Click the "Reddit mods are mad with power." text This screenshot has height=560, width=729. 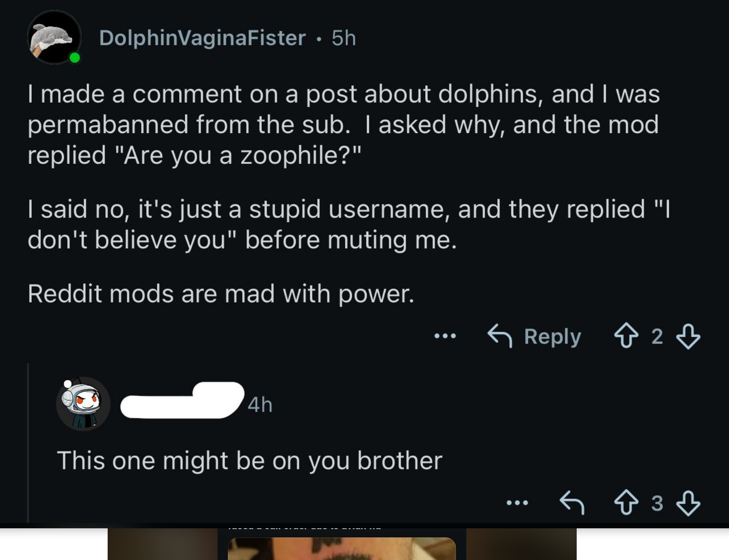click(221, 294)
